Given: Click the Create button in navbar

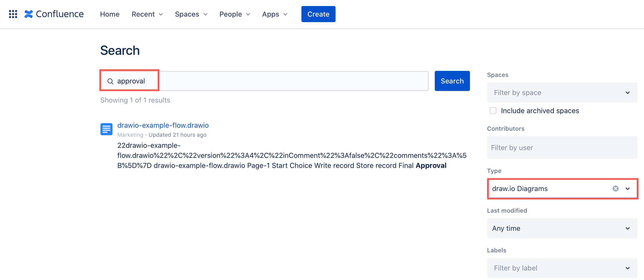Looking at the screenshot, I should pos(318,14).
